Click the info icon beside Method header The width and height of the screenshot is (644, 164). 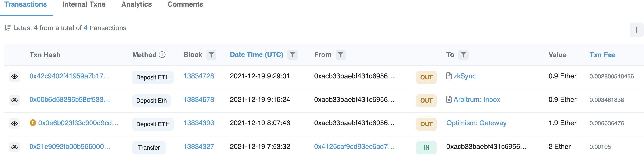click(162, 55)
